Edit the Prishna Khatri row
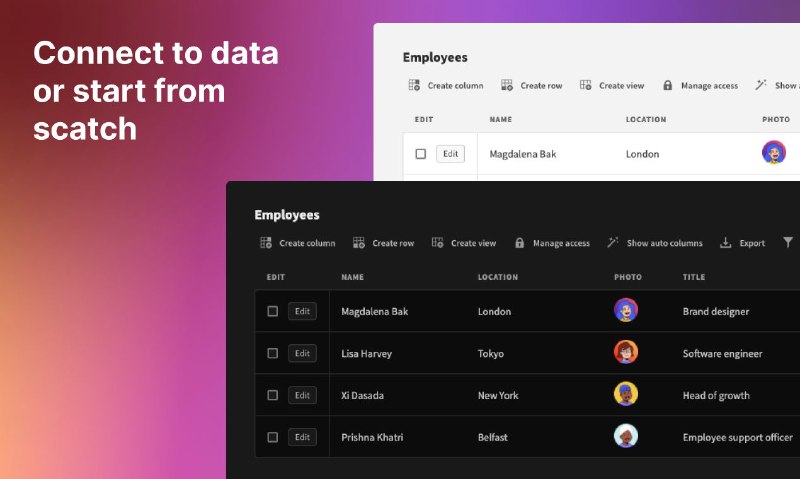The height and width of the screenshot is (479, 800). click(x=302, y=437)
